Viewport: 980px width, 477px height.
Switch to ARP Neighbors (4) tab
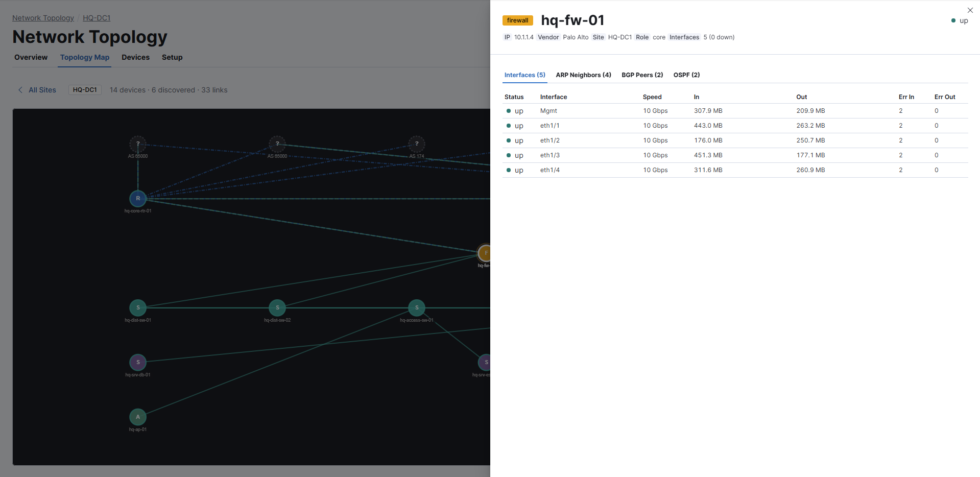click(584, 75)
